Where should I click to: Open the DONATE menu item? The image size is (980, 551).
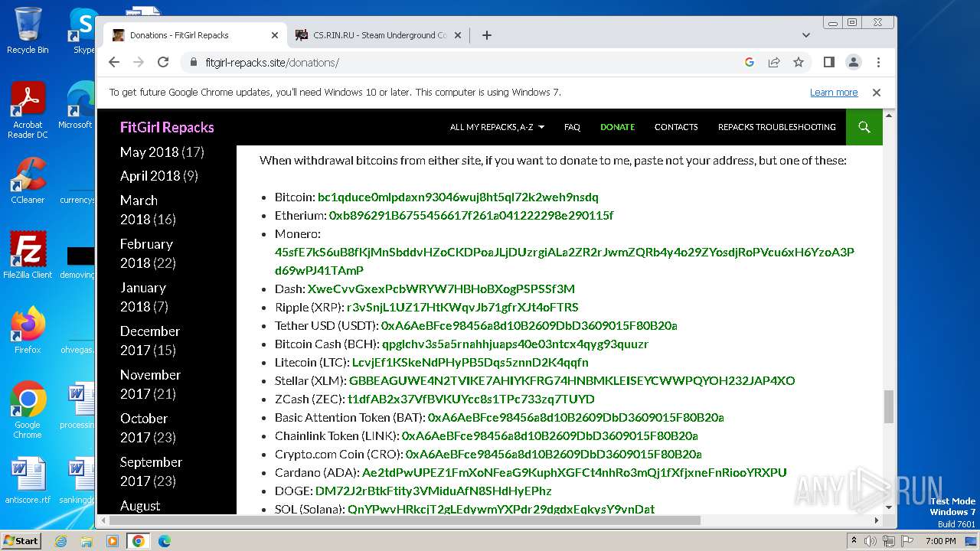[617, 127]
